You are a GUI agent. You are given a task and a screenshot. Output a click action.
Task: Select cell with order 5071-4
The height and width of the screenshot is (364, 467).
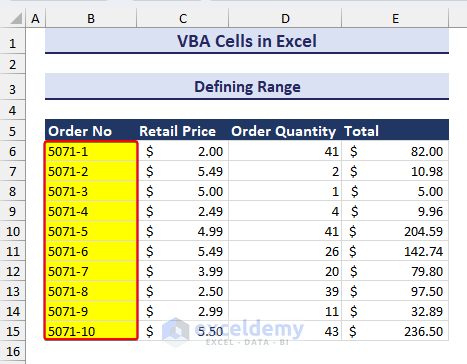tap(91, 211)
